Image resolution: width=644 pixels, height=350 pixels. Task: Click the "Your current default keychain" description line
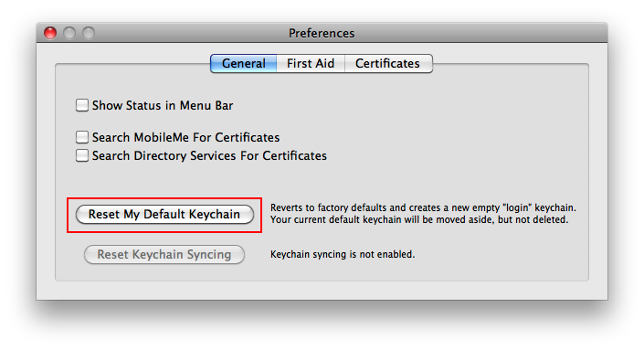(x=419, y=219)
